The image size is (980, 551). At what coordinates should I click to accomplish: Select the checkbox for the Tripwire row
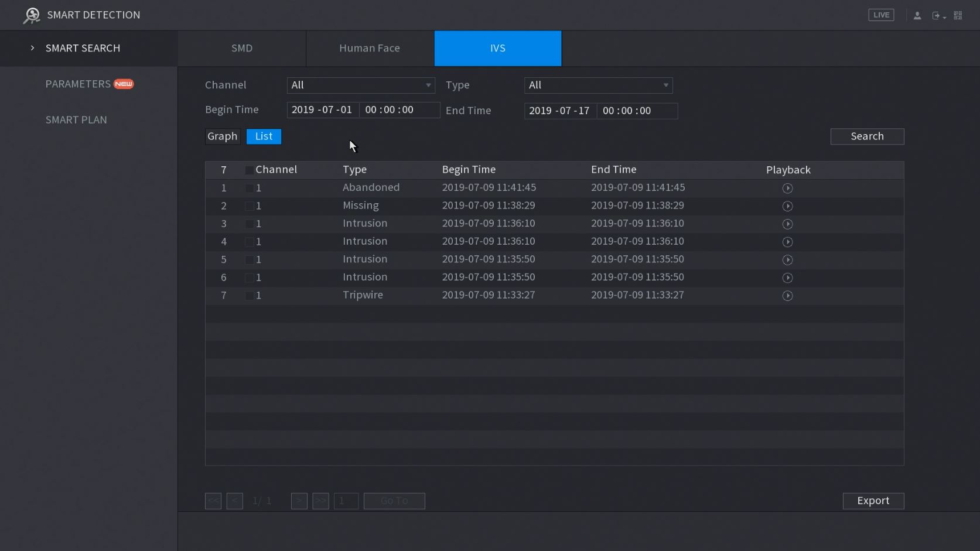(250, 296)
